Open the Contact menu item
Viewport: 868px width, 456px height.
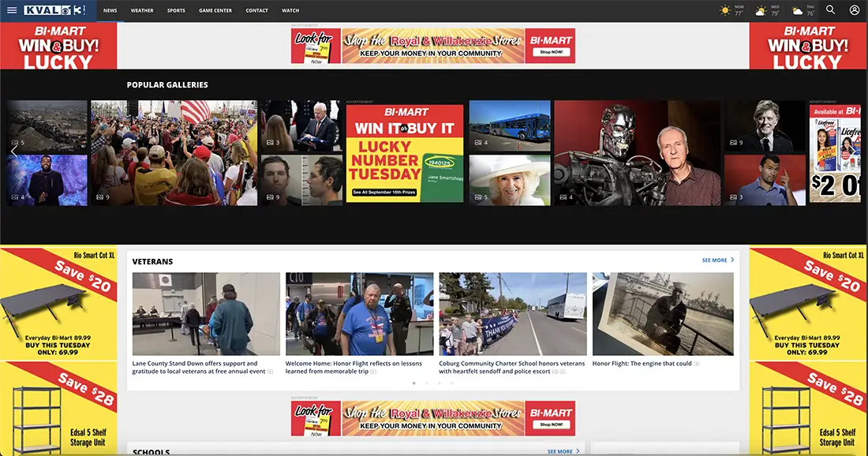tap(257, 10)
